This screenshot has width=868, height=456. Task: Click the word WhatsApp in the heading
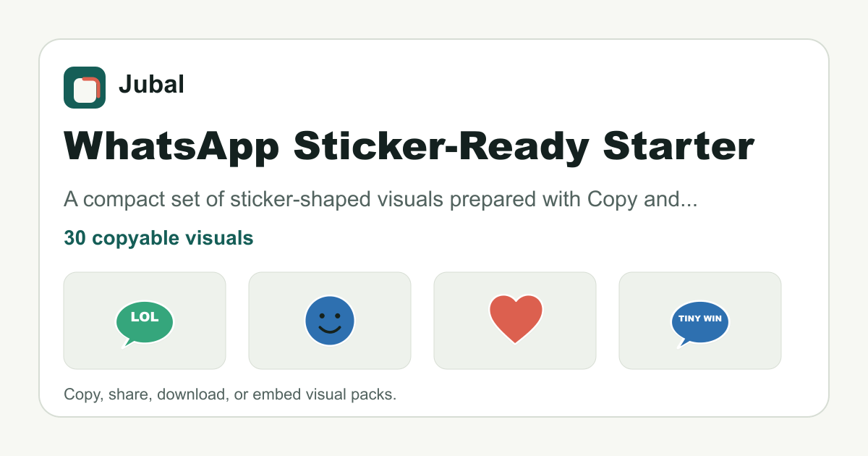(x=172, y=146)
